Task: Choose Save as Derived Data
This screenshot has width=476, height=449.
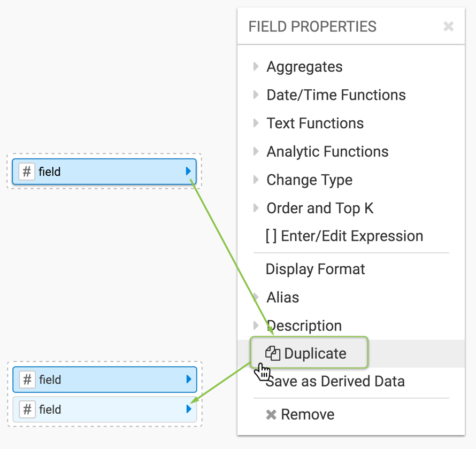Action: 335,382
